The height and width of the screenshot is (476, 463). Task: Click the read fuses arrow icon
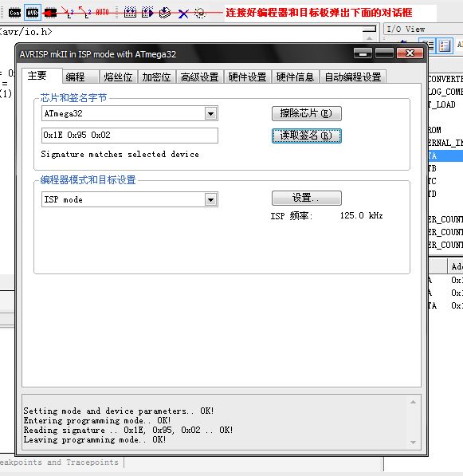coord(85,13)
